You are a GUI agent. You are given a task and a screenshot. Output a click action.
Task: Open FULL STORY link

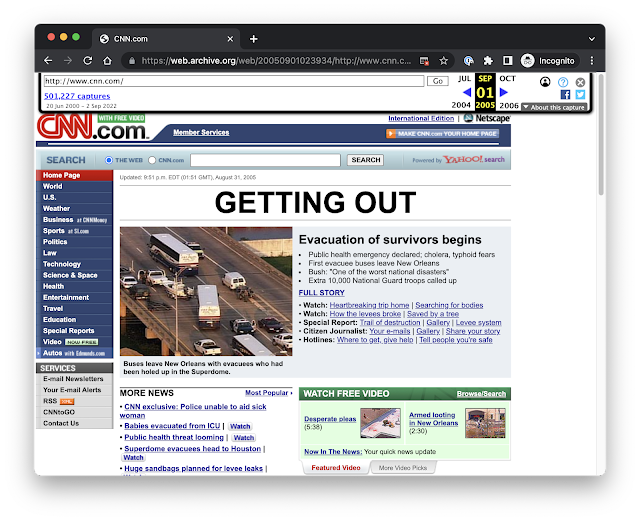322,293
